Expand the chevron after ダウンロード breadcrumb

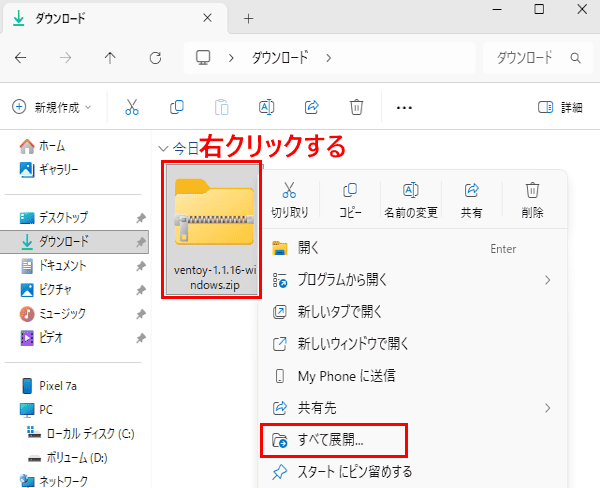pos(328,58)
